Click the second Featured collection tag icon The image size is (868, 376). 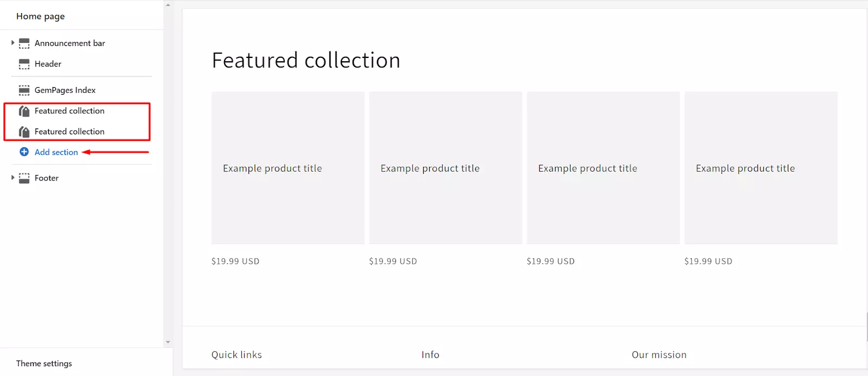pyautogui.click(x=24, y=132)
